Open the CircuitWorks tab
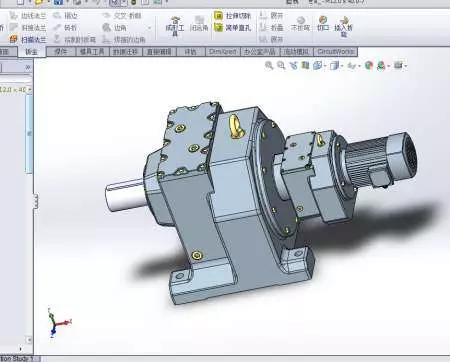450x362 pixels. click(x=336, y=52)
